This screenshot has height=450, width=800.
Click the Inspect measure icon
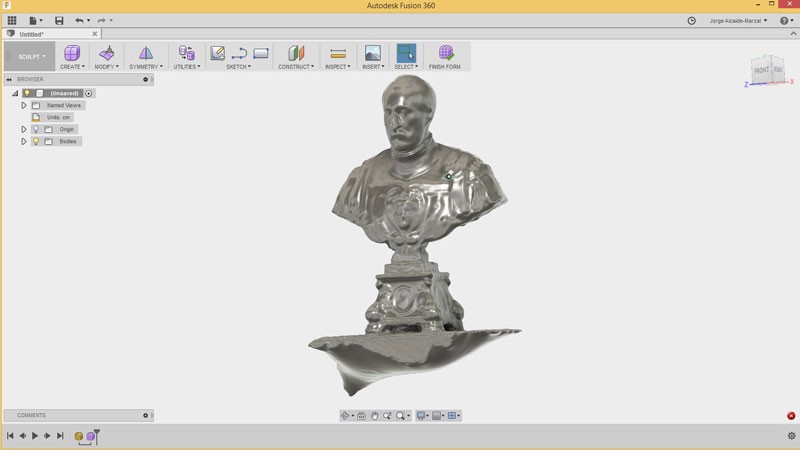tap(337, 52)
